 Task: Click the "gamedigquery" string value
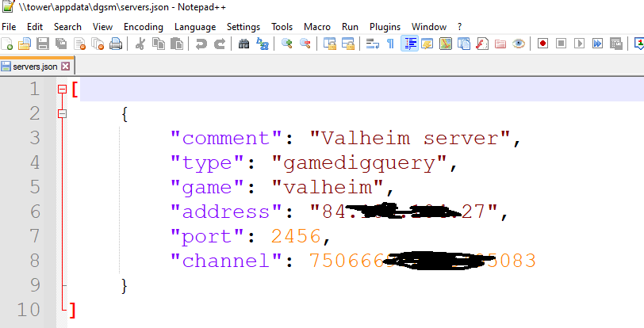(x=360, y=163)
